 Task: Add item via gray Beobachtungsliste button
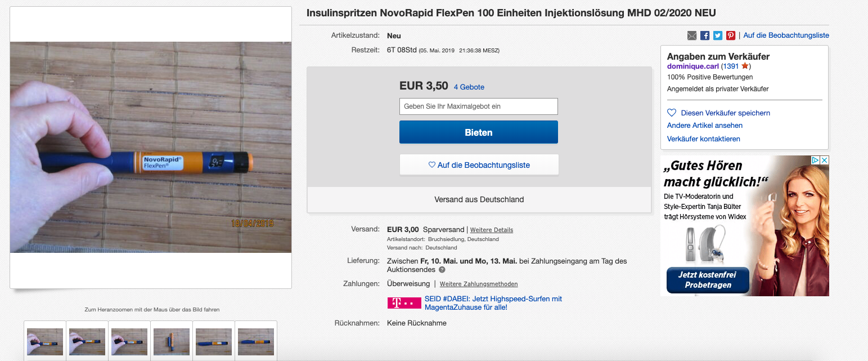pyautogui.click(x=479, y=165)
